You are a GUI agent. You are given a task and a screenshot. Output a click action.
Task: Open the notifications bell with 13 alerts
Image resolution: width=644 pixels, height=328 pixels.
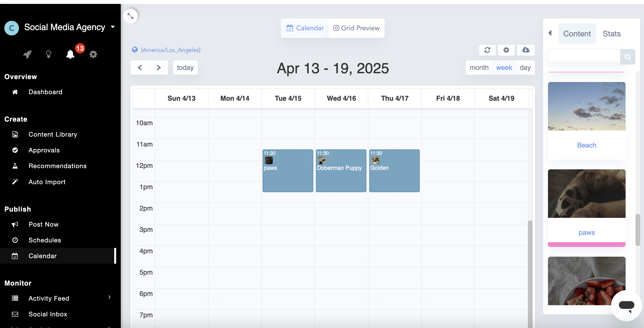pos(70,55)
